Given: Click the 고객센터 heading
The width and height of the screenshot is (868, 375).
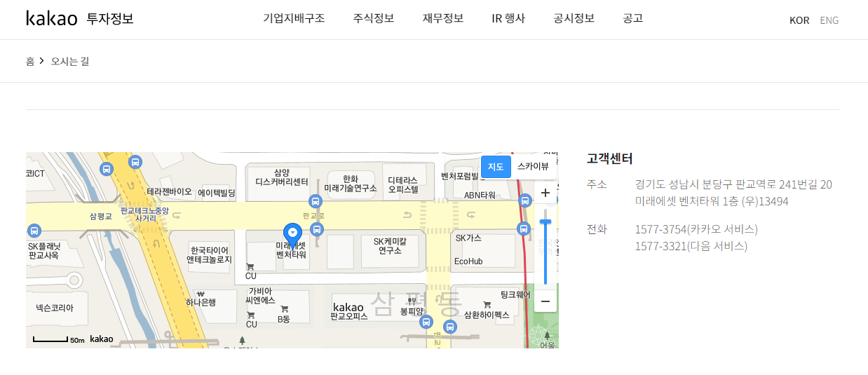Looking at the screenshot, I should click(610, 158).
